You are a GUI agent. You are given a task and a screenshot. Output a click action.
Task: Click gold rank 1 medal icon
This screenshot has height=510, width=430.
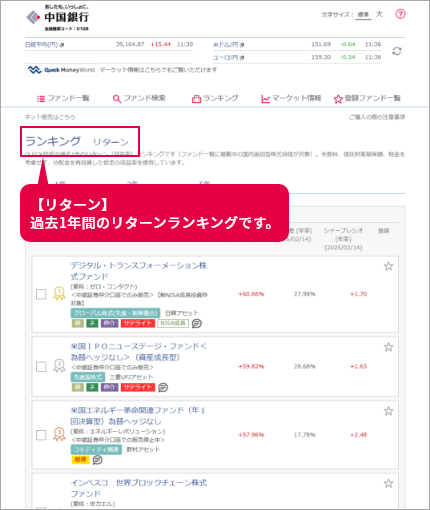tap(59, 293)
